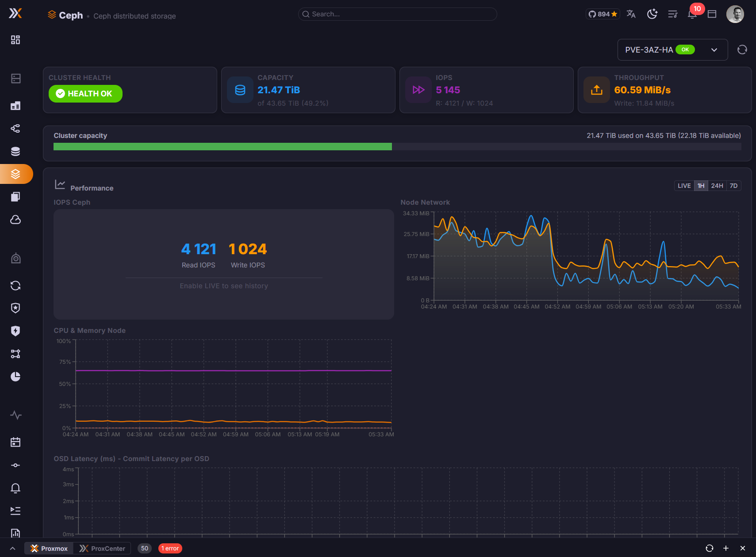Open the dashboard grid icon in sidebar
Image resolution: width=756 pixels, height=557 pixels.
[x=15, y=40]
